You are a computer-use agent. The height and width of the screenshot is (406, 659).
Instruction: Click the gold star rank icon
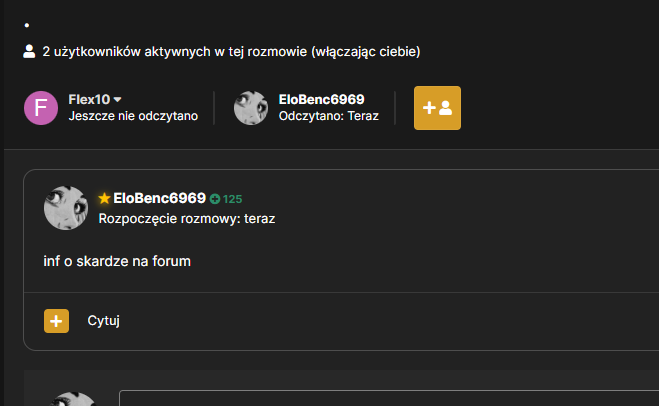[x=104, y=198]
